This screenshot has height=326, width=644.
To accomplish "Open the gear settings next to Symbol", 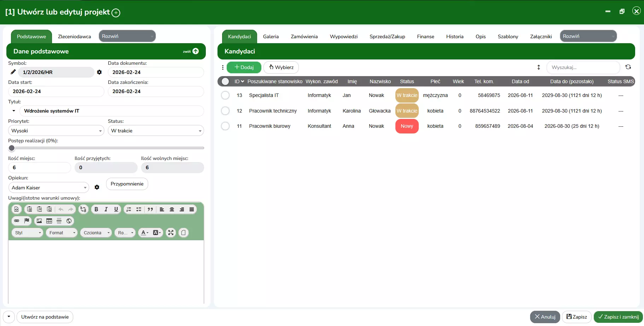I will coord(99,72).
